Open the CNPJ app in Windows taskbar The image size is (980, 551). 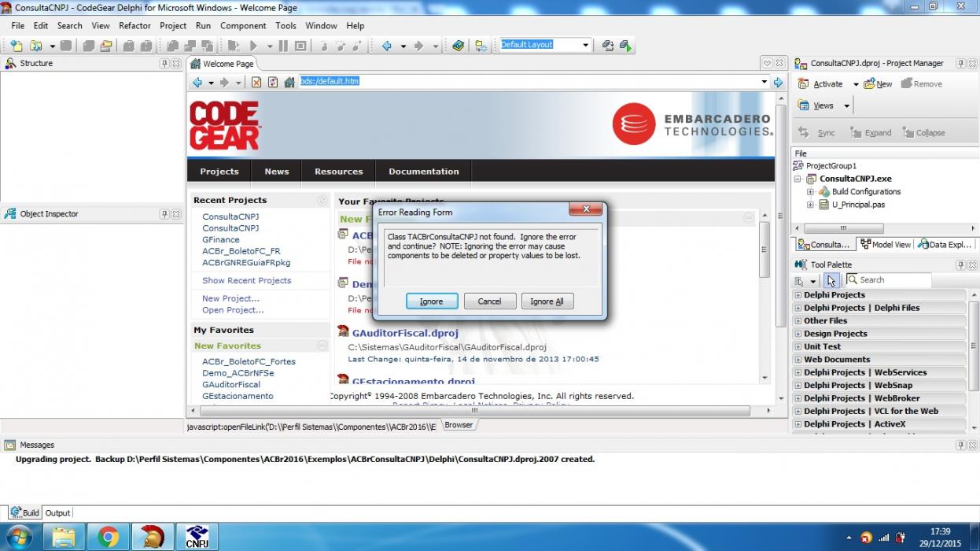196,537
